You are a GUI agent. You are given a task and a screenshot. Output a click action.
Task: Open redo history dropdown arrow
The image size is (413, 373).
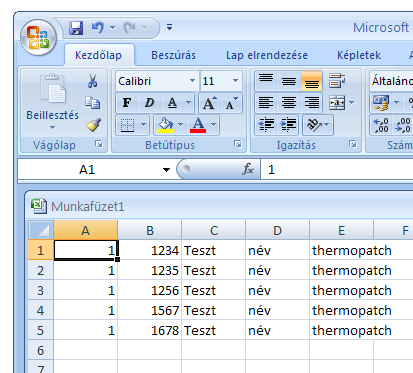[144, 28]
